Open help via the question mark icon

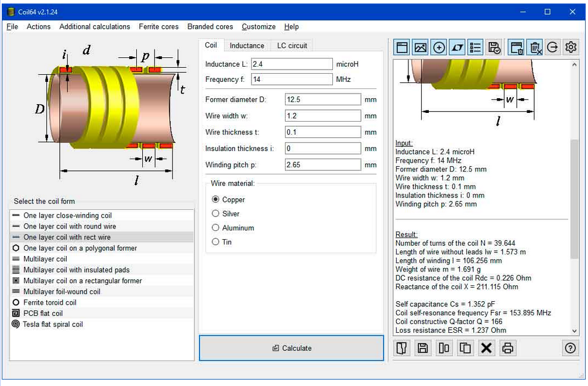[x=570, y=348]
